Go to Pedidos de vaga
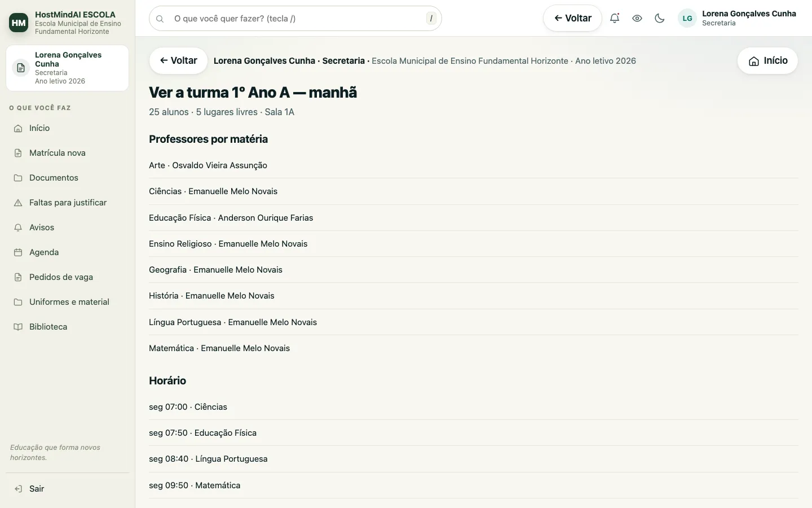 (x=68, y=277)
